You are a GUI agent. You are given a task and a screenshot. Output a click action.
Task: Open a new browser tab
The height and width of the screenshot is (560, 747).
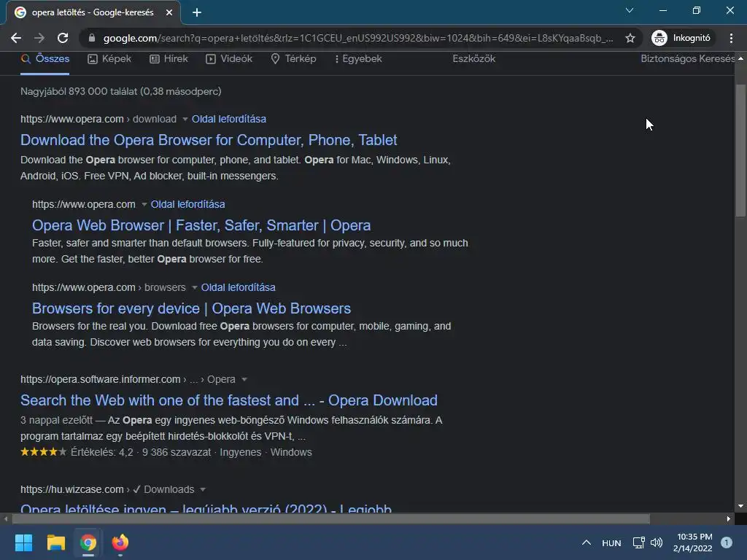coord(197,12)
